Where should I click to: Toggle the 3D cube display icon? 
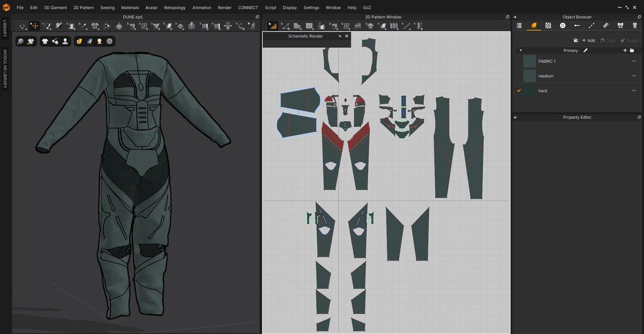coord(20,41)
